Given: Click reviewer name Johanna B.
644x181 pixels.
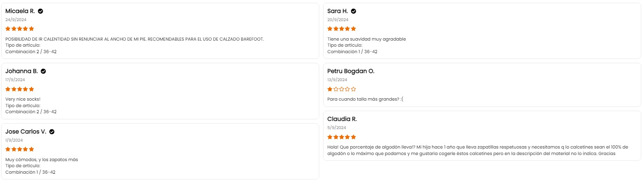Looking at the screenshot, I should click(22, 71).
